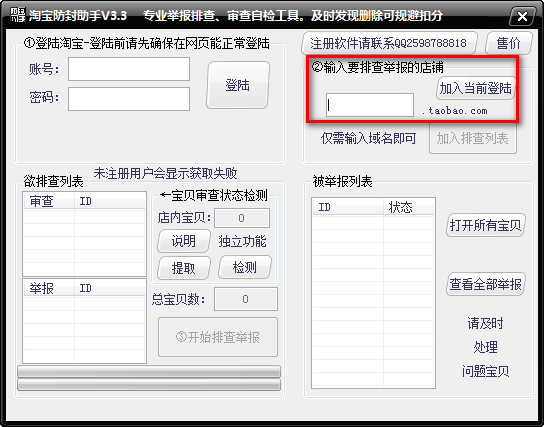Click the 登陆 button
The height and width of the screenshot is (427, 544).
(238, 85)
